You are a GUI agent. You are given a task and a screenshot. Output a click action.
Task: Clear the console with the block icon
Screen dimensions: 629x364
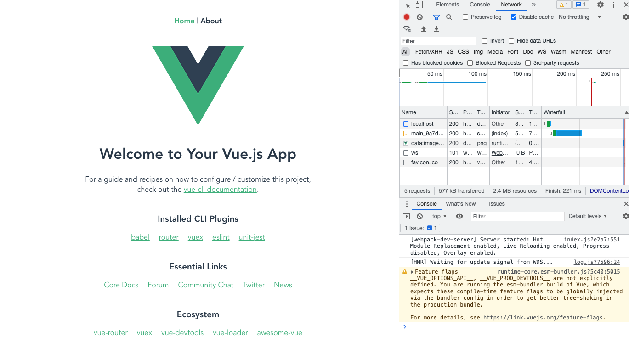(x=419, y=216)
